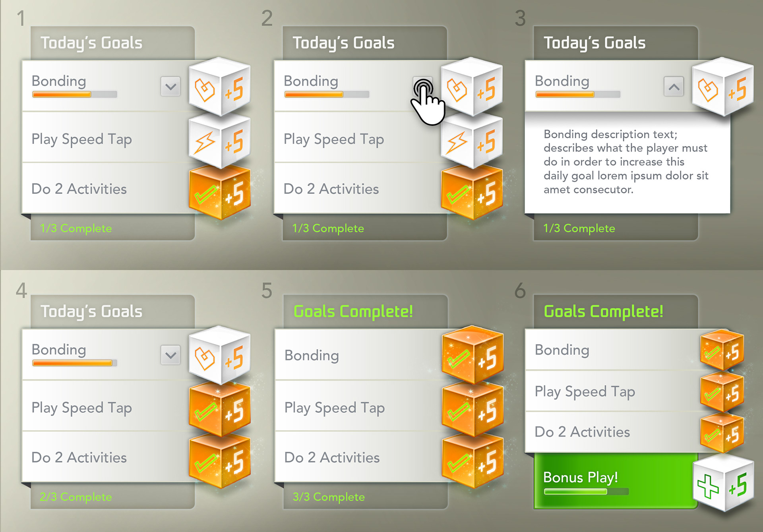Image resolution: width=763 pixels, height=532 pixels.
Task: Click the Goals Complete! header in panel 5
Action: coord(353,311)
